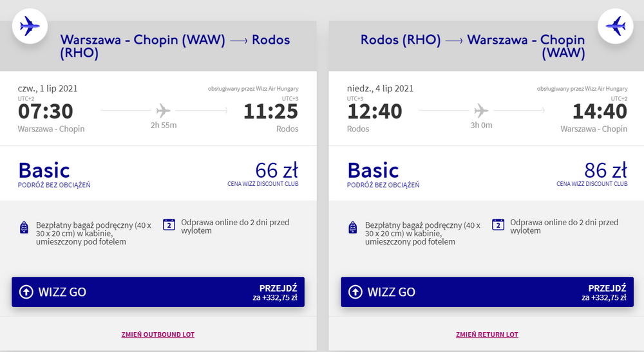
Task: Click outbound backpack cabin baggage icon
Action: pos(24,227)
